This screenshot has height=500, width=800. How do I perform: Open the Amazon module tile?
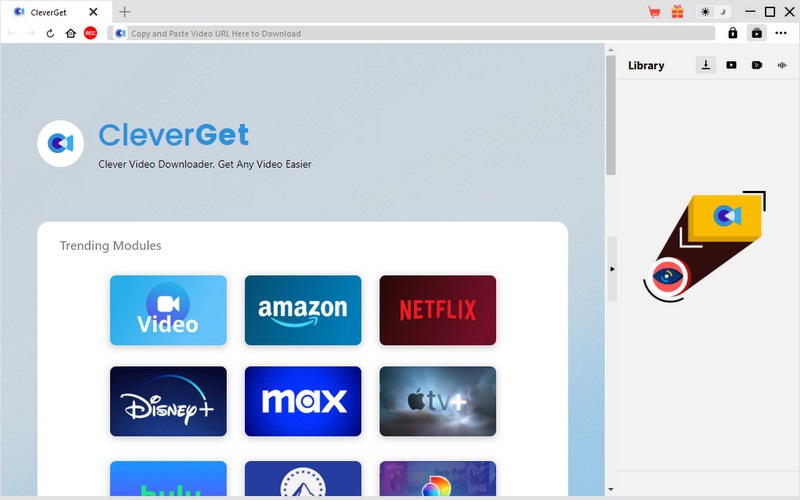click(303, 310)
